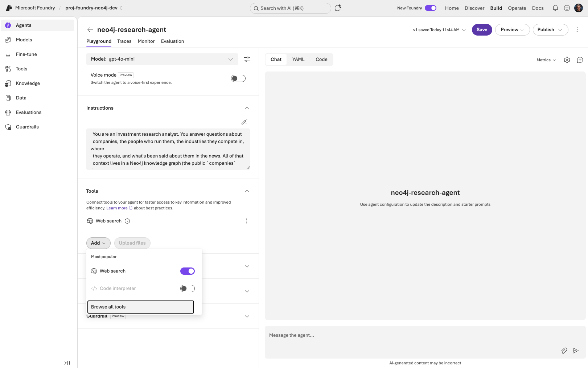Click the Agents sidebar icon
This screenshot has width=588, height=368.
(x=8, y=25)
